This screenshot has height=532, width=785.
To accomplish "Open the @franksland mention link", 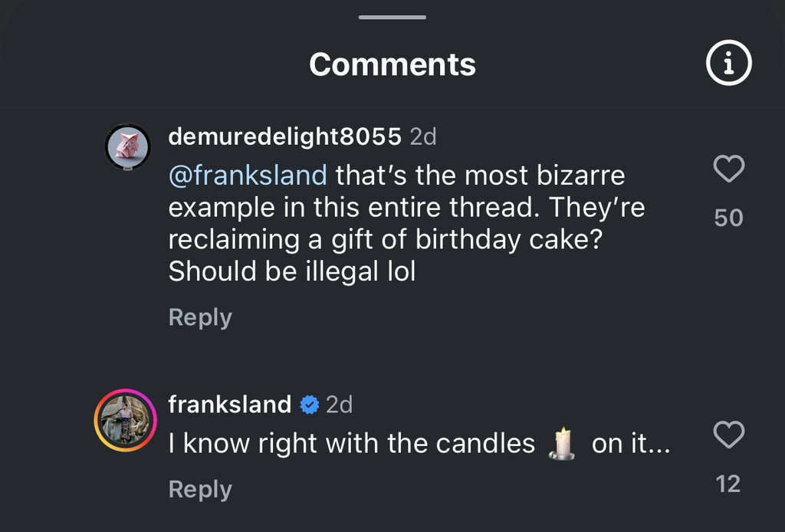I will coord(248,176).
